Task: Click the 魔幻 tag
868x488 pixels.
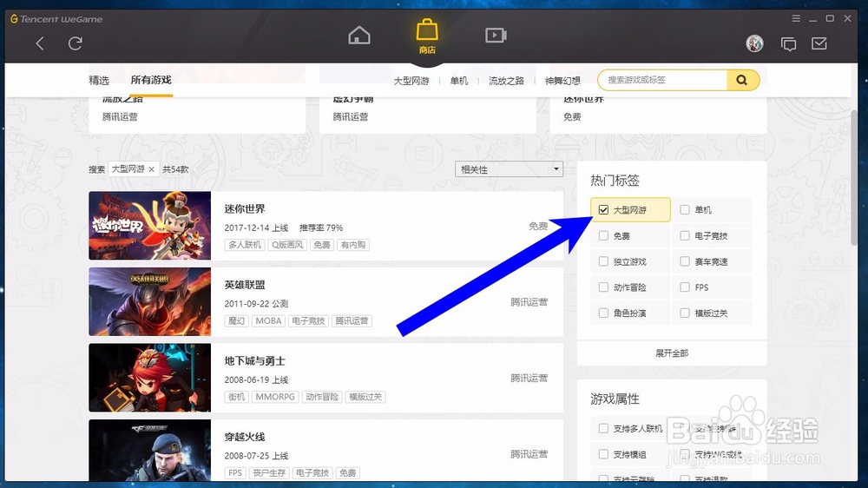Action: [236, 320]
